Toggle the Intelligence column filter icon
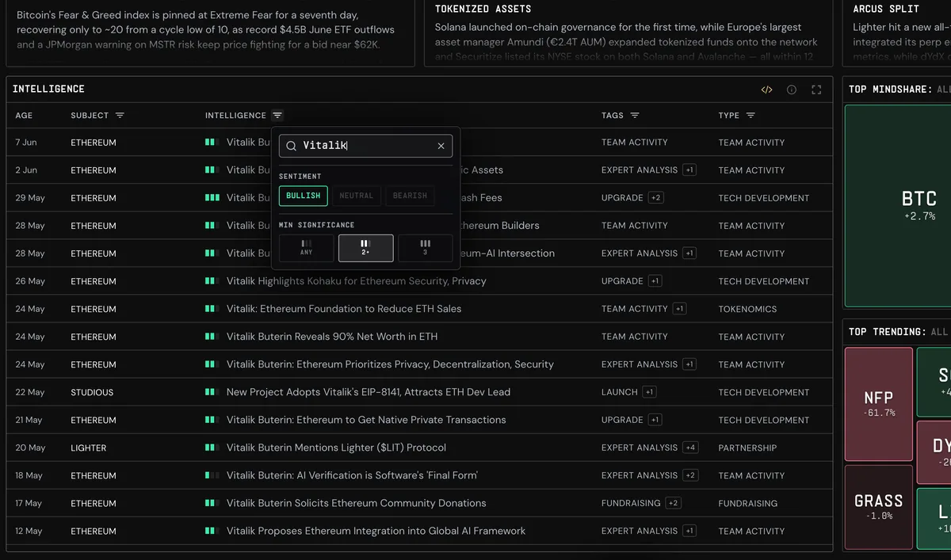Screen dimensions: 951x560 click(x=277, y=116)
